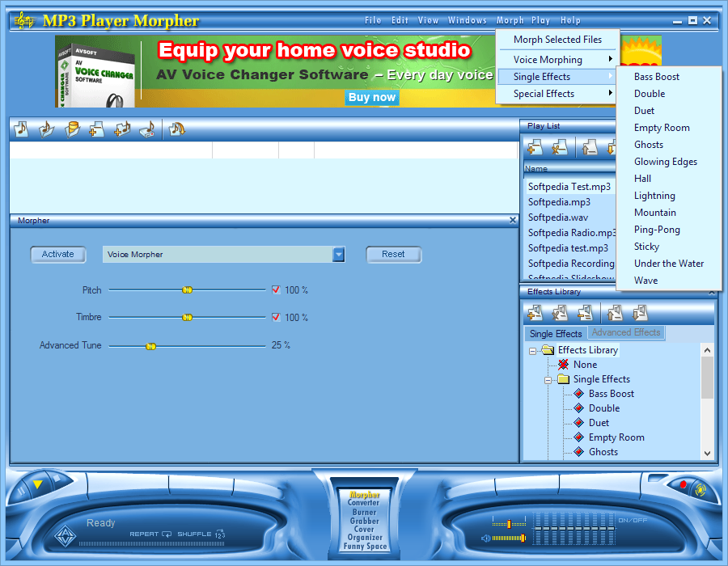
Task: Click the music drive toolbar icon
Action: tap(148, 129)
